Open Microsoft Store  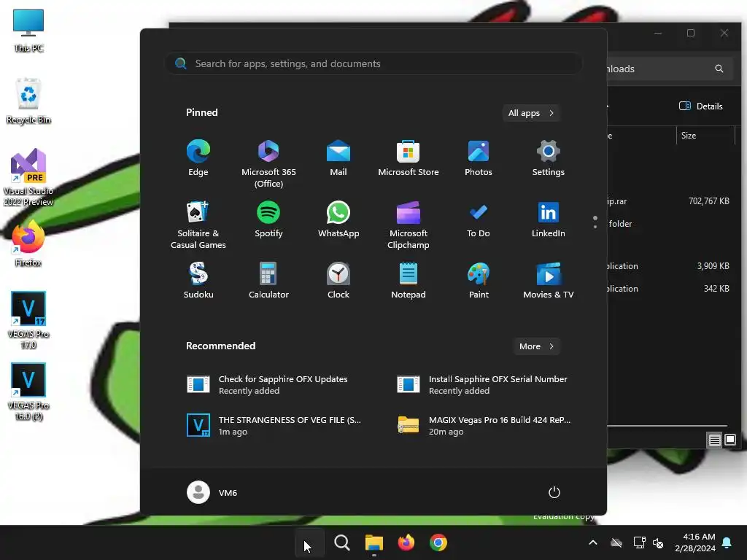click(x=409, y=158)
